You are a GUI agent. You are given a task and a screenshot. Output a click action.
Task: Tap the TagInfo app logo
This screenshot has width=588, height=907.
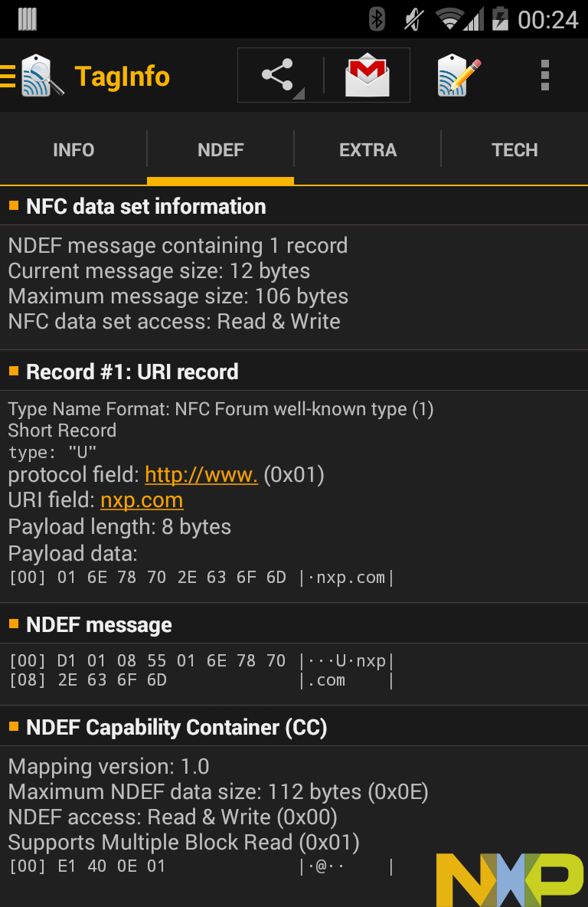click(x=42, y=75)
